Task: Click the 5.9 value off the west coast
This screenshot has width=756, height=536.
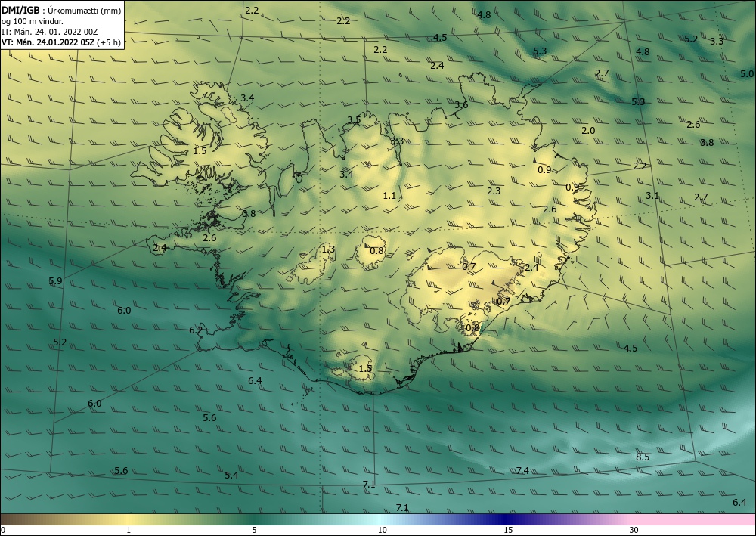Action: point(55,281)
